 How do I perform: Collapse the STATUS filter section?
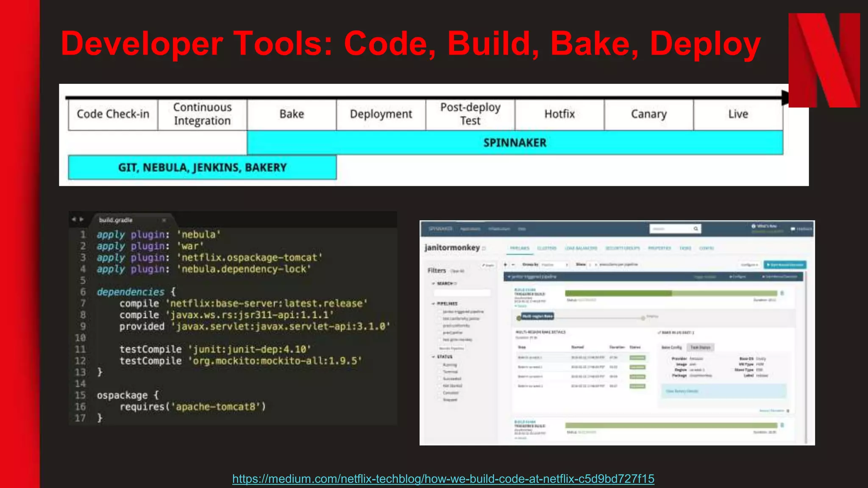pos(433,357)
